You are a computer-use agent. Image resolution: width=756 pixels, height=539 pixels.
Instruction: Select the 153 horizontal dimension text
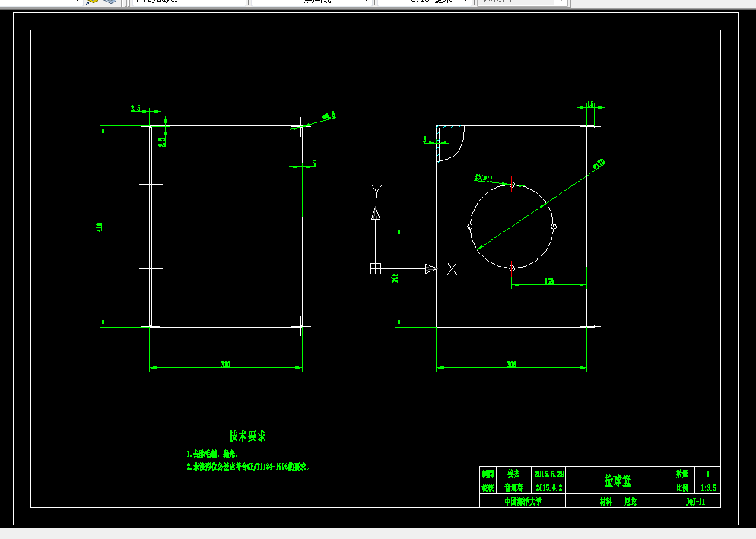pyautogui.click(x=549, y=281)
